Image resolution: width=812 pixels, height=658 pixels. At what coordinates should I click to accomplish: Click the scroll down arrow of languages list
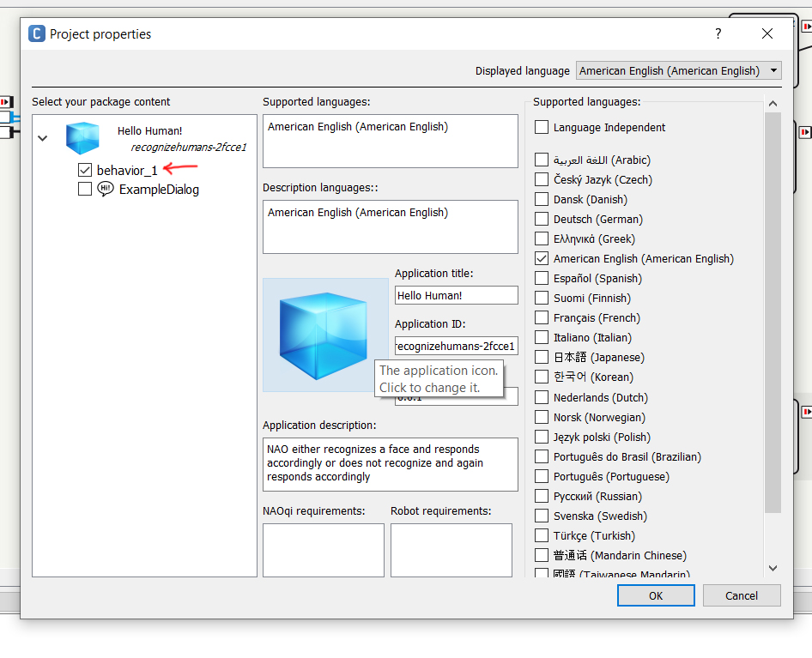click(x=773, y=568)
